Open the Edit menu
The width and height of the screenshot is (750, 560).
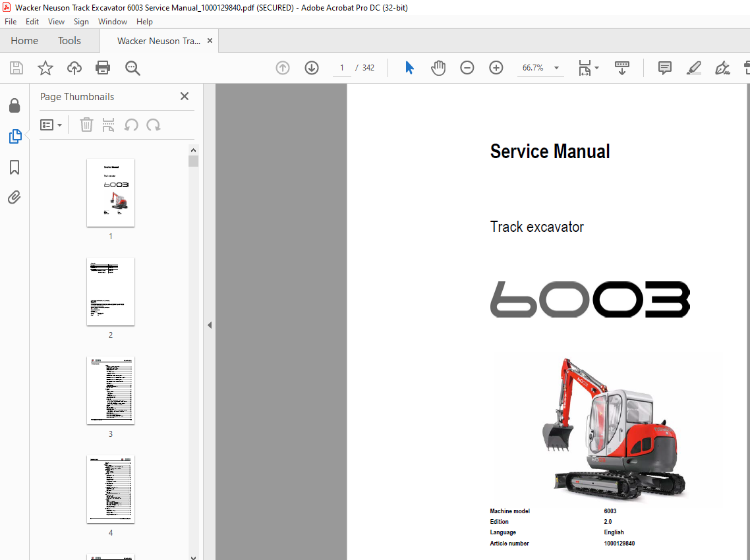pyautogui.click(x=32, y=22)
